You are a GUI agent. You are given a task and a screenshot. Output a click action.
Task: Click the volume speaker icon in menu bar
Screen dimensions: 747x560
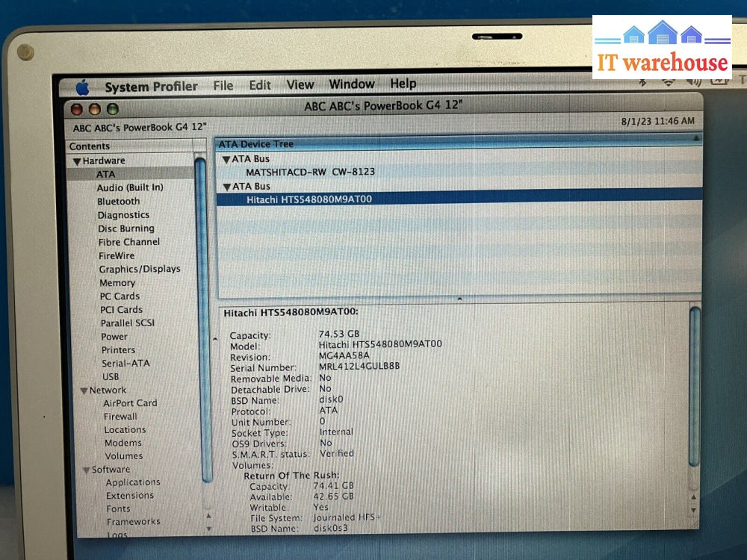(x=695, y=82)
